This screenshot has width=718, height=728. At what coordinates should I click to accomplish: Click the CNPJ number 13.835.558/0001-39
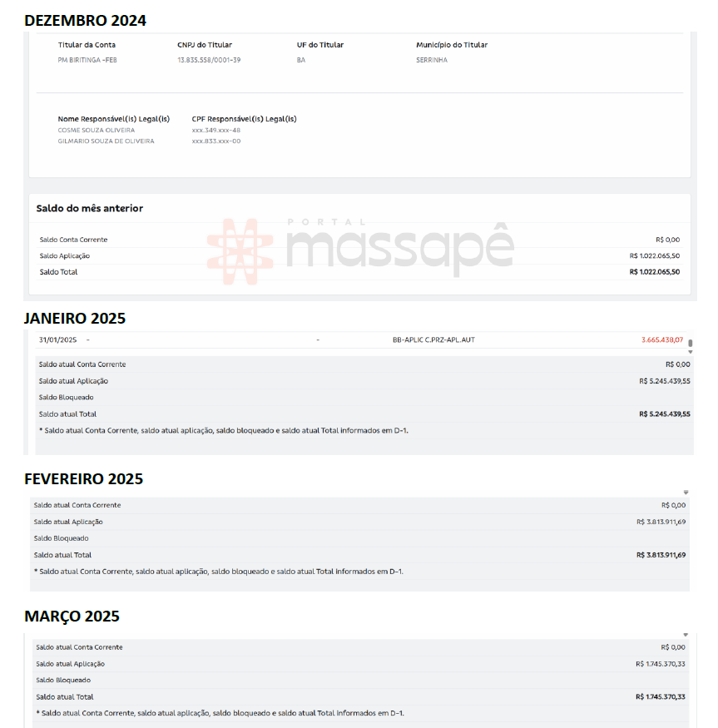(209, 60)
